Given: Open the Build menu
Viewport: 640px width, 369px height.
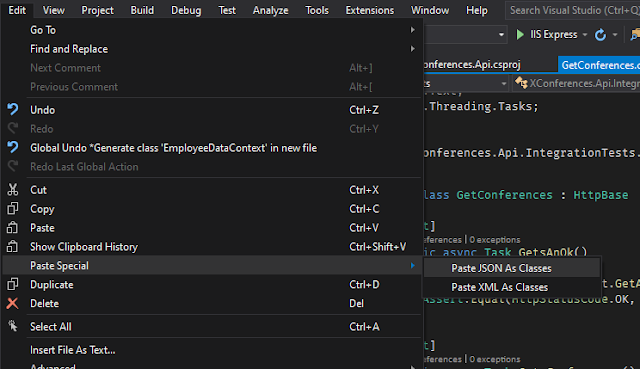Looking at the screenshot, I should [142, 10].
